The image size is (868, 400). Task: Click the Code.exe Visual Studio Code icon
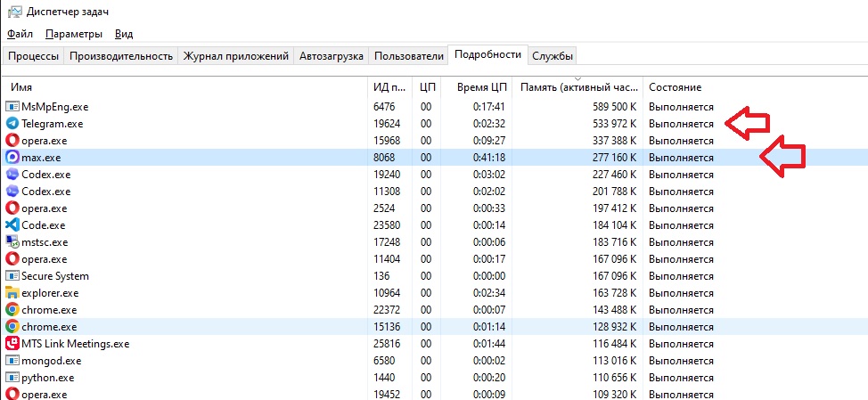[x=12, y=225]
